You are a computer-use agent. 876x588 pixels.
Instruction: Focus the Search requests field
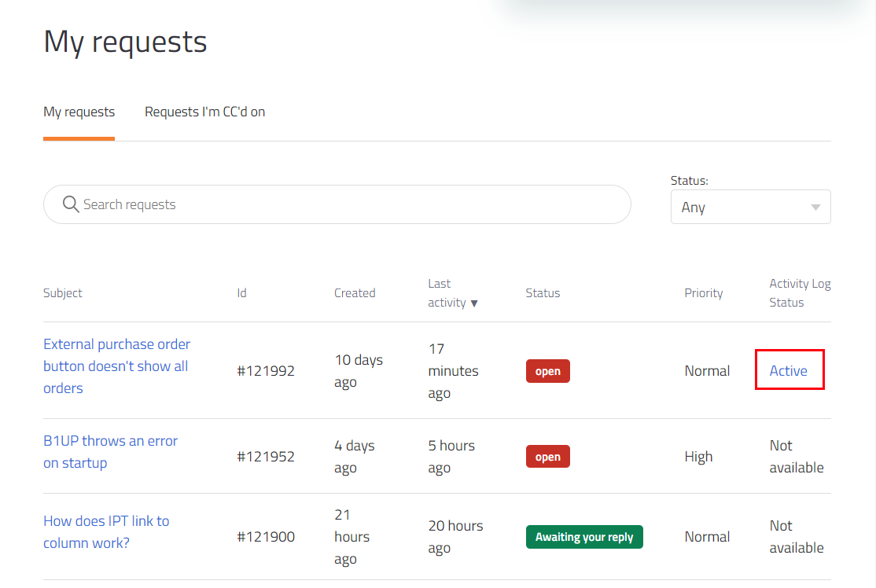[x=337, y=204]
